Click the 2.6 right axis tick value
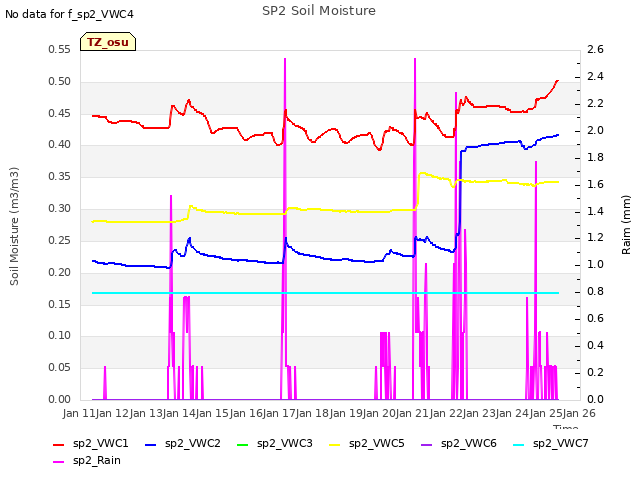 click(x=595, y=50)
